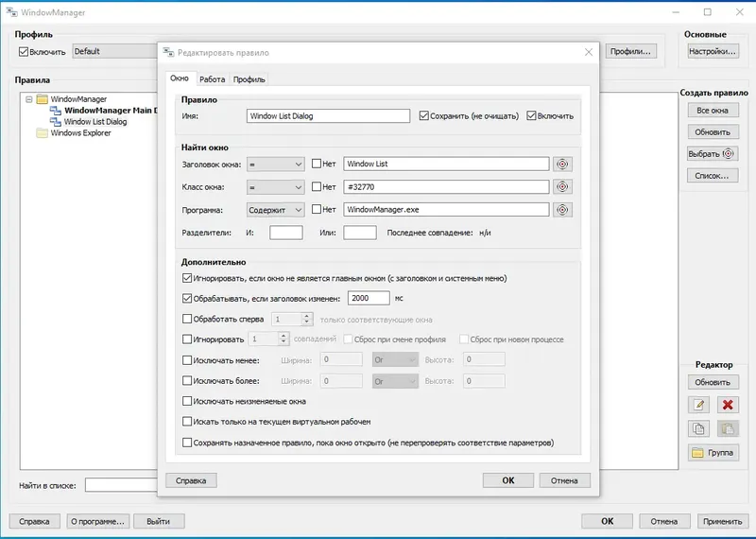
Task: Click the Выбрать target button
Action: [713, 154]
